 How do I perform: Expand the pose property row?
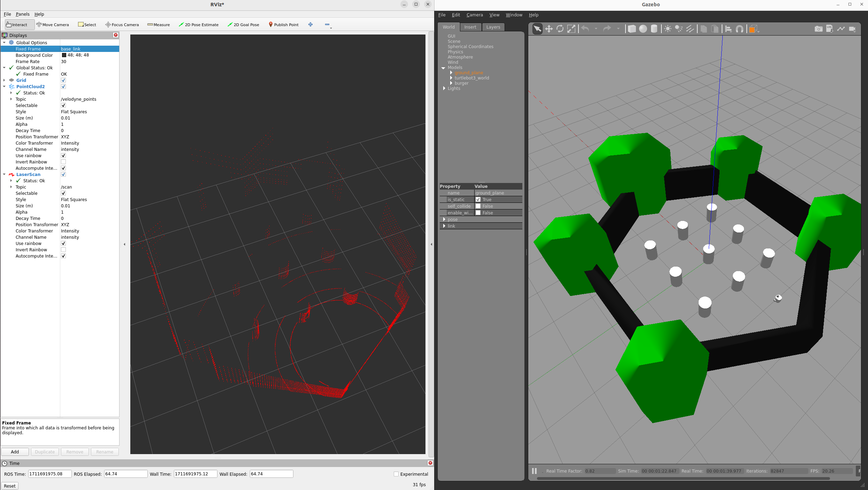pos(444,220)
